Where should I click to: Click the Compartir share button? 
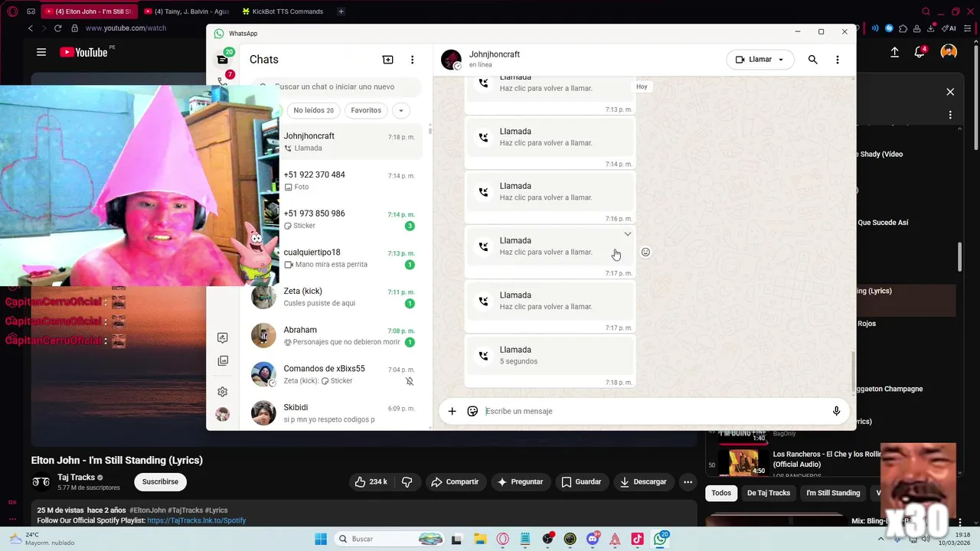click(455, 481)
